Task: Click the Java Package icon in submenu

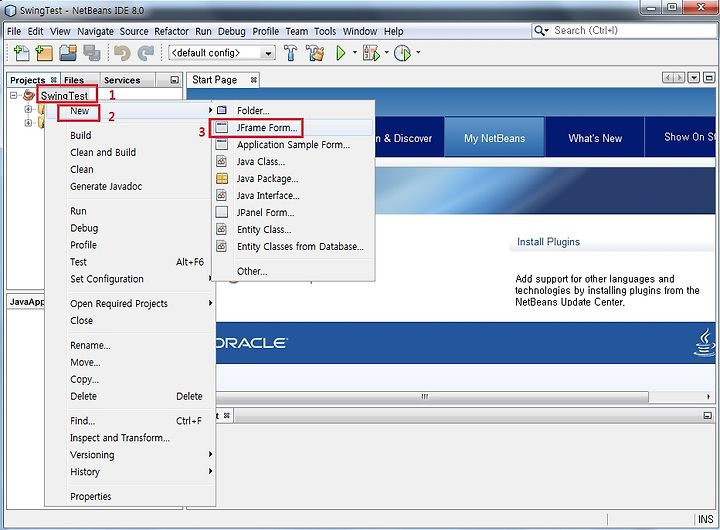Action: pyautogui.click(x=222, y=178)
